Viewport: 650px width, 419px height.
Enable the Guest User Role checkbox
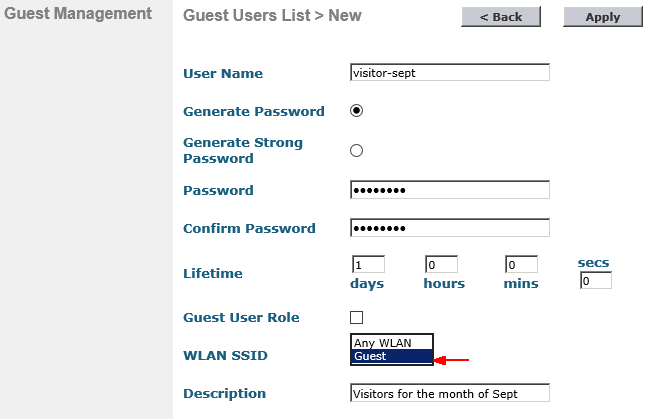[x=356, y=317]
